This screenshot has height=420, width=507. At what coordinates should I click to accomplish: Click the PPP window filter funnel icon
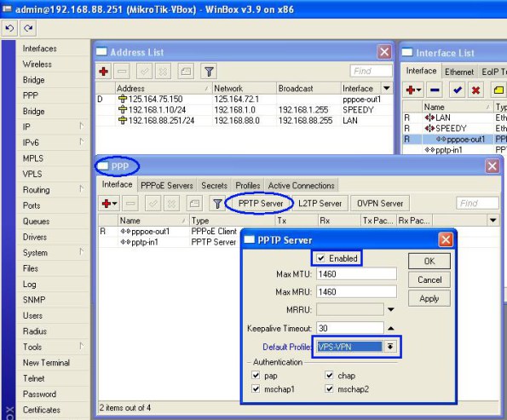click(x=217, y=204)
